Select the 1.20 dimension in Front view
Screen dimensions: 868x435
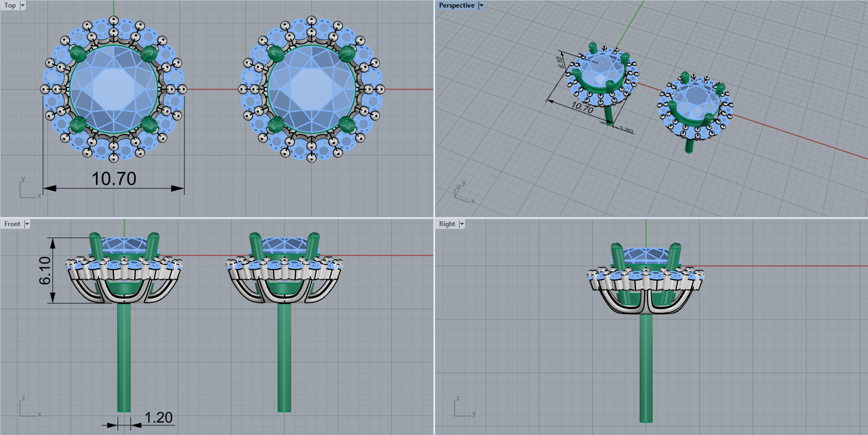(x=159, y=418)
